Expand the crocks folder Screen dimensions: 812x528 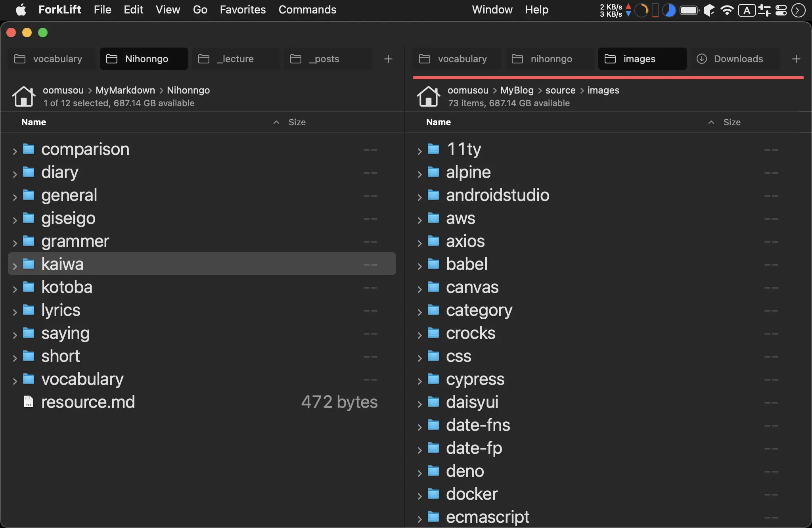point(419,335)
